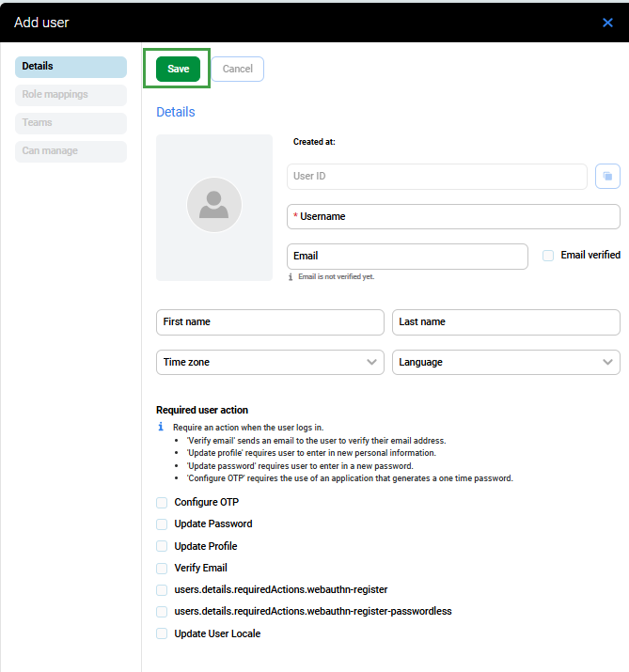
Task: Open the Time zone dropdown
Action: (x=270, y=362)
